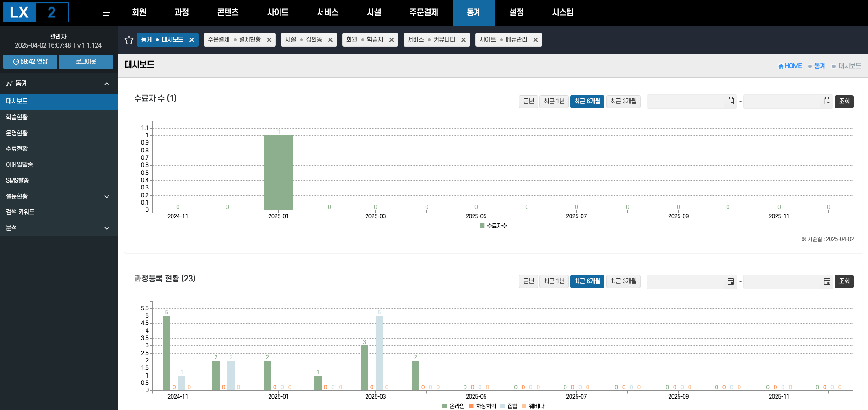Viewport: 868px width, 410px height.
Task: Toggle the 온라인 legend color swatch
Action: tap(445, 406)
